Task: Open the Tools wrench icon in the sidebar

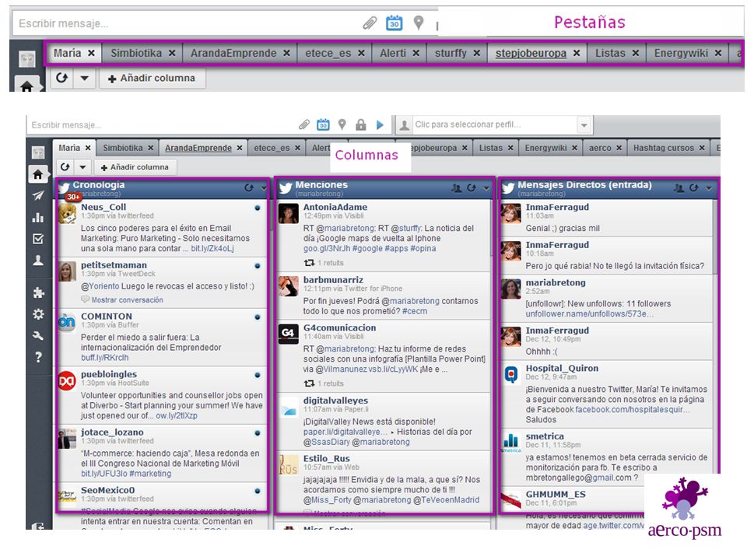Action: pyautogui.click(x=38, y=336)
